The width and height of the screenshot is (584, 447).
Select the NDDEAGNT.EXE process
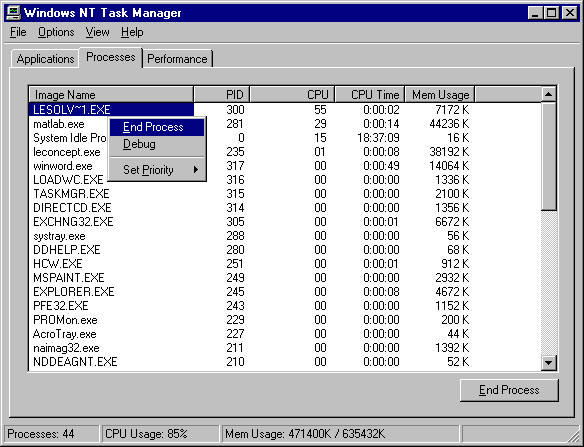click(x=286, y=362)
